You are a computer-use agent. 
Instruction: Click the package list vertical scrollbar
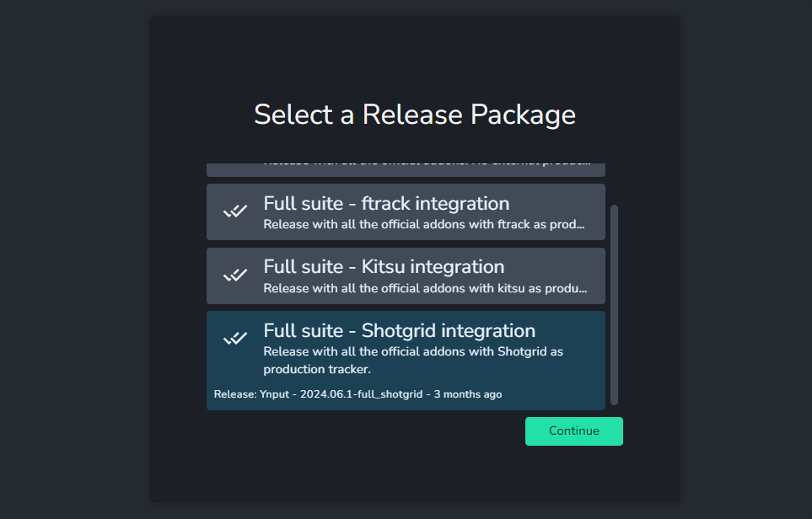click(614, 305)
